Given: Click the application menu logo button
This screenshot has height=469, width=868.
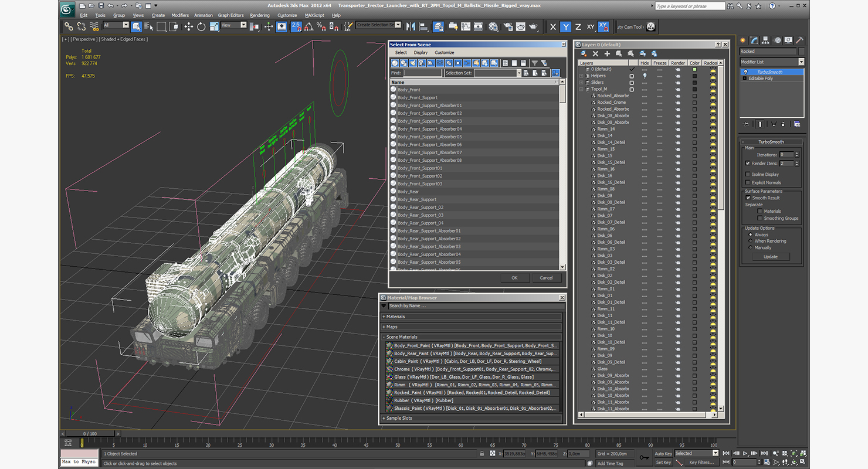Looking at the screenshot, I should pos(68,9).
